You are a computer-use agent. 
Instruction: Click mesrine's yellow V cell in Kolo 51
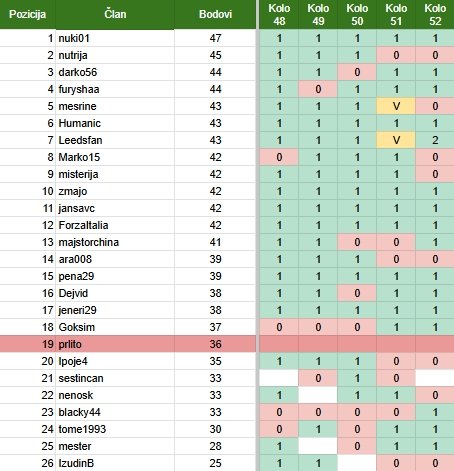coord(396,106)
